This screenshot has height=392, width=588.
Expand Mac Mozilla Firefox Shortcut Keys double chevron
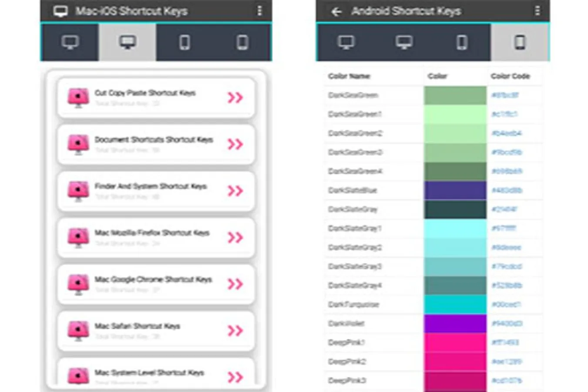click(x=235, y=237)
